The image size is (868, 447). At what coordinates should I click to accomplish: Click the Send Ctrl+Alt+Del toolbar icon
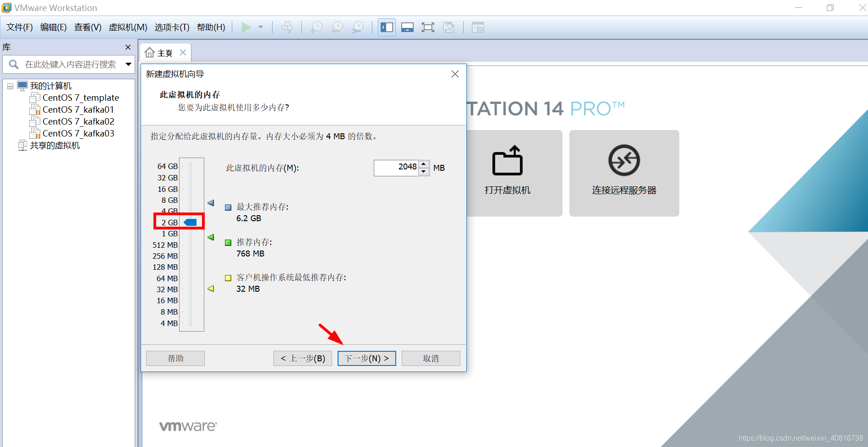[287, 27]
